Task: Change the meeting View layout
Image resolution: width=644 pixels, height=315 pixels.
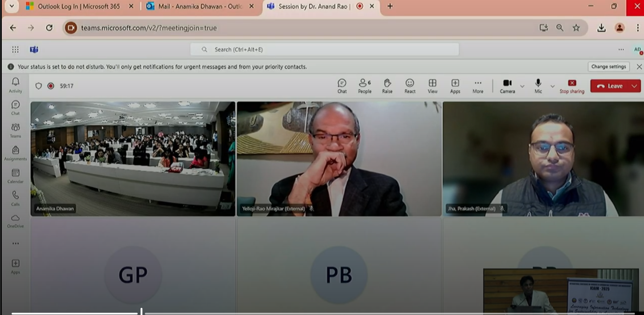Action: coord(432,86)
